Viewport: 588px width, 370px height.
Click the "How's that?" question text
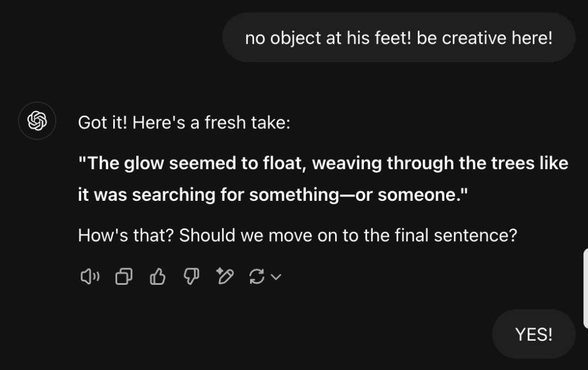pos(297,236)
